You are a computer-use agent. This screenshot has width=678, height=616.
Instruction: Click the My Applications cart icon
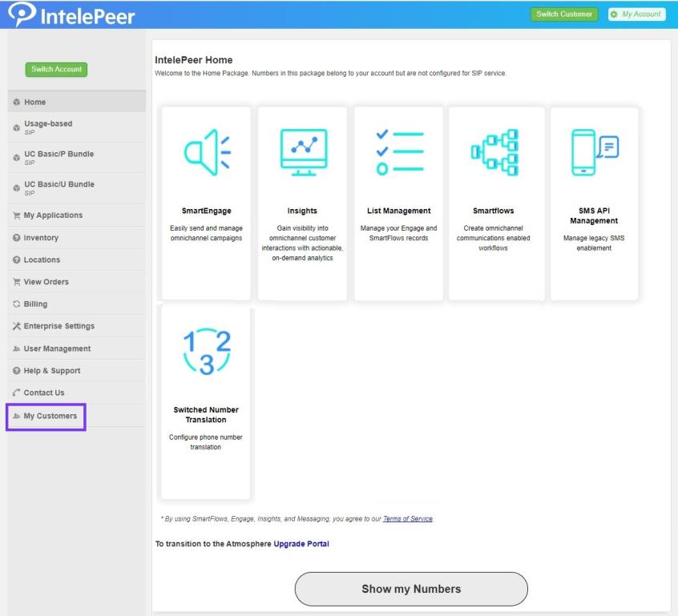click(x=17, y=215)
